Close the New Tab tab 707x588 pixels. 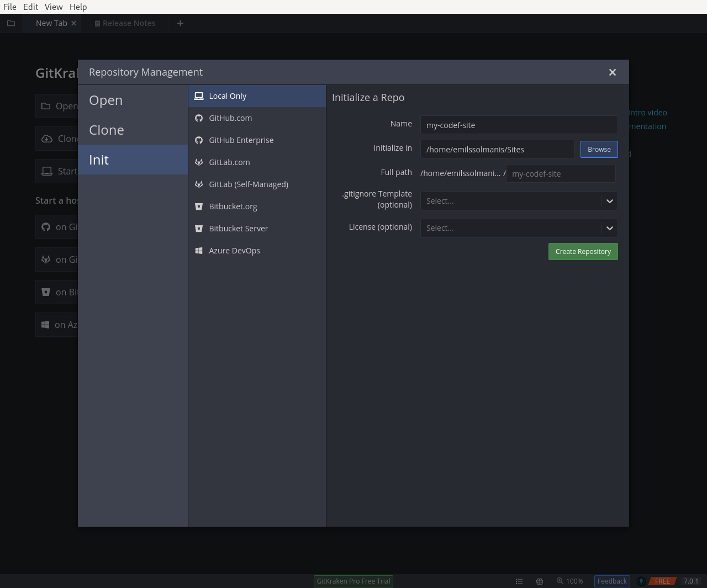(73, 23)
